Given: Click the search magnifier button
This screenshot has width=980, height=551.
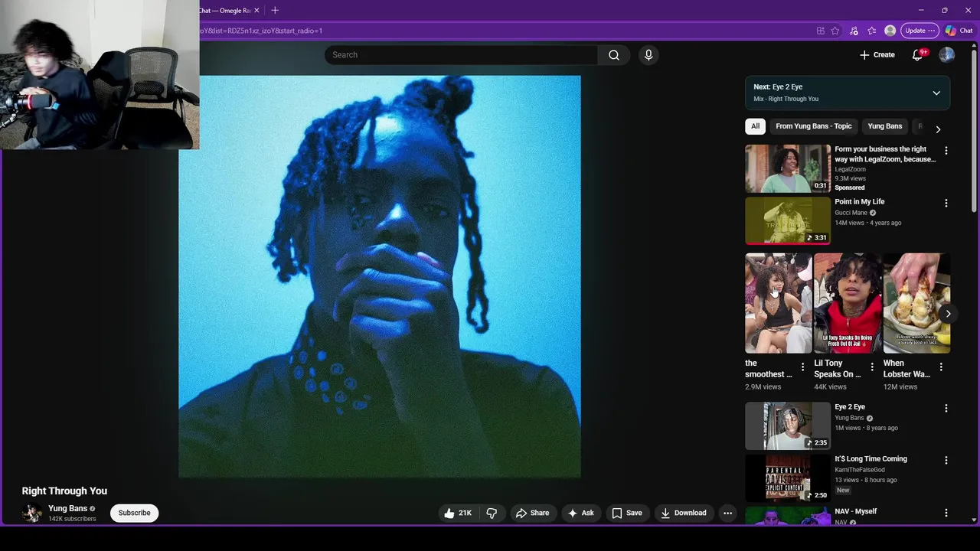Looking at the screenshot, I should coord(614,55).
